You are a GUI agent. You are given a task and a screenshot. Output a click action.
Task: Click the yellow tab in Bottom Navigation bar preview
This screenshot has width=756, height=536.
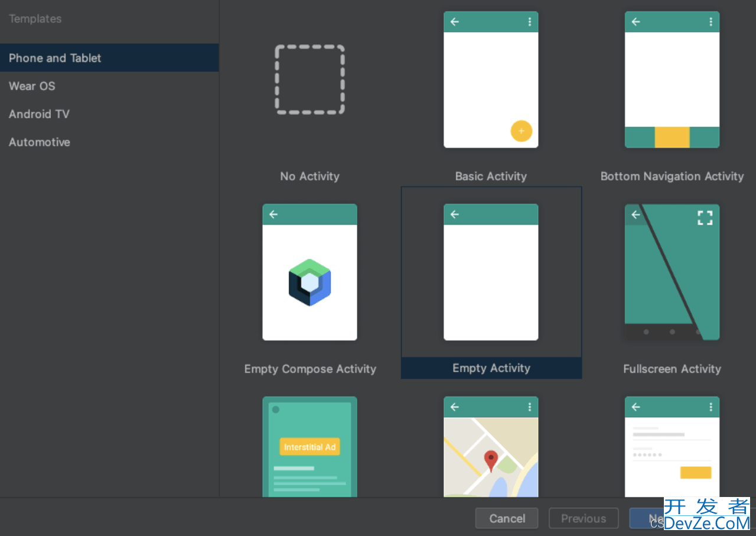point(672,137)
